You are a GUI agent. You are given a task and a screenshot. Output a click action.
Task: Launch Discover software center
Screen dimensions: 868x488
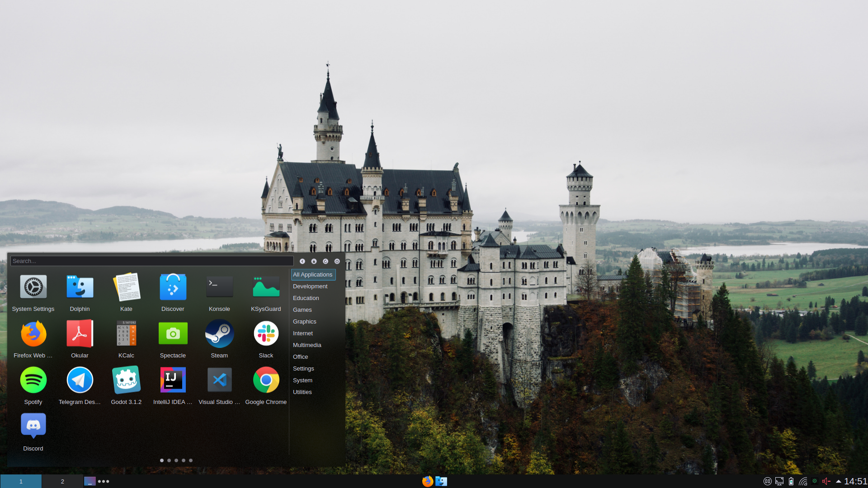(x=173, y=292)
